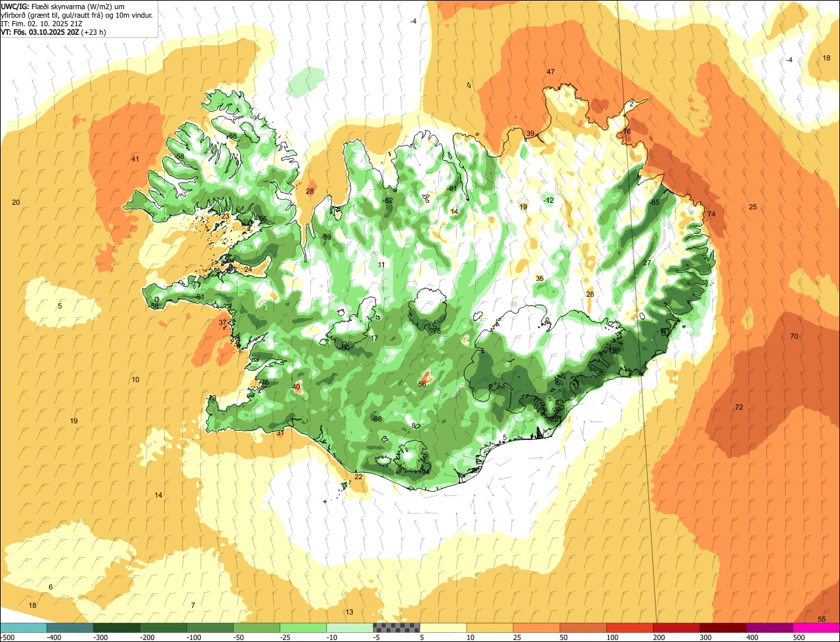Select the map value -75 below the central glacier
The height and width of the screenshot is (642, 840).
tap(436, 331)
